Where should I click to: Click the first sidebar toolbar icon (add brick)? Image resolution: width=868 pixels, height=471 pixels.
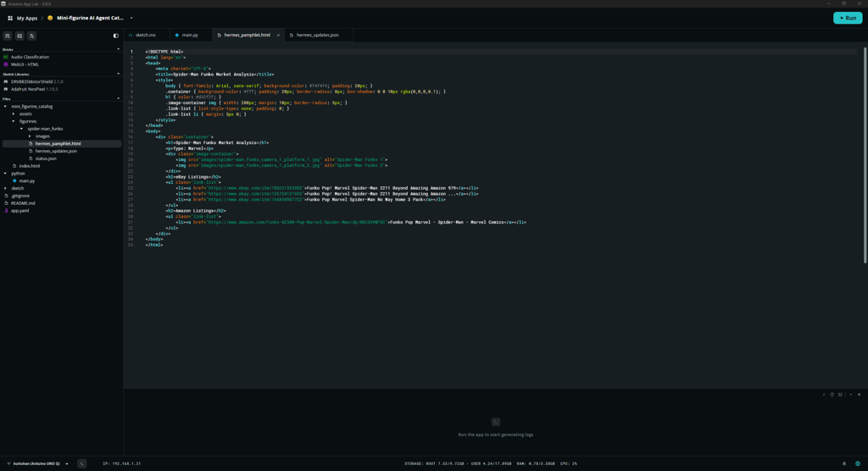click(x=8, y=36)
